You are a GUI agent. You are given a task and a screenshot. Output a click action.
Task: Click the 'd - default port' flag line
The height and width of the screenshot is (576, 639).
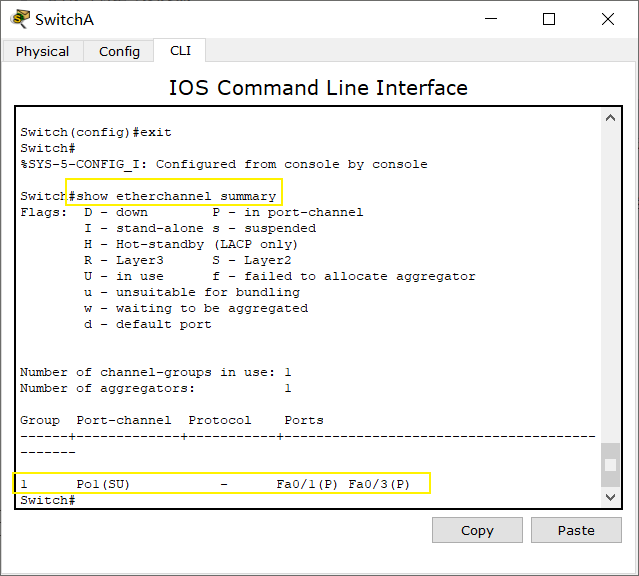tap(148, 324)
